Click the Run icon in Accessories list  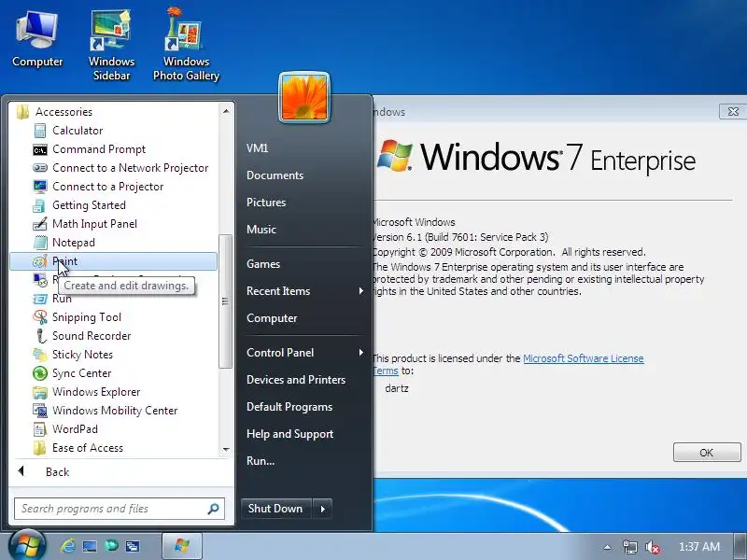[40, 299]
